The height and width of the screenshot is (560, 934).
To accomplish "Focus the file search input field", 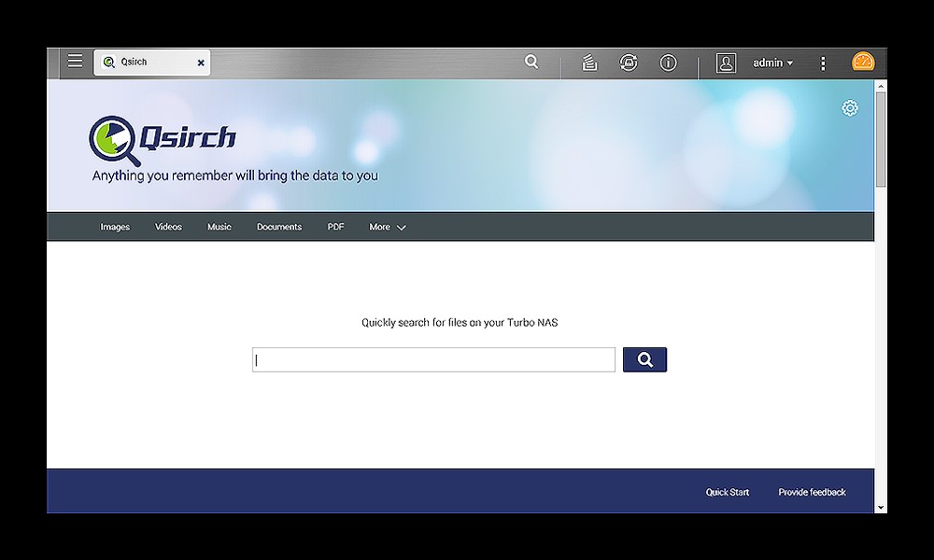I will coord(433,360).
